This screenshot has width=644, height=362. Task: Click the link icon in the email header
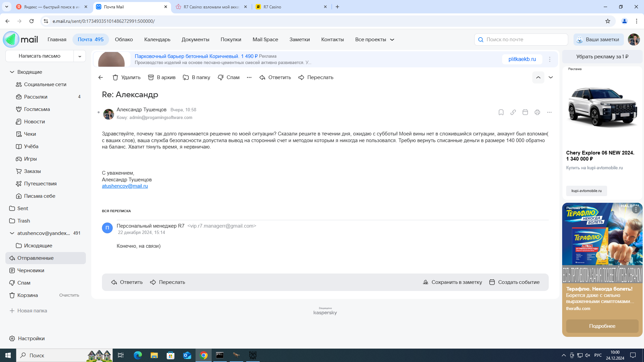coord(513,112)
